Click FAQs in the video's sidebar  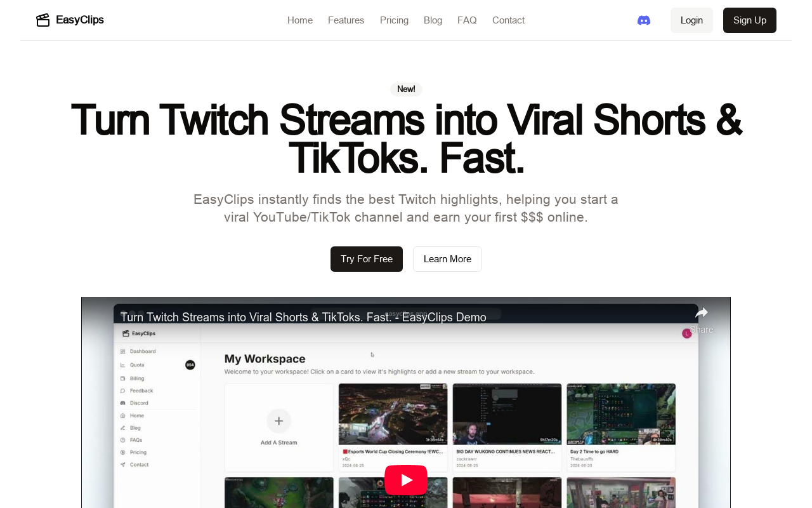tap(136, 440)
